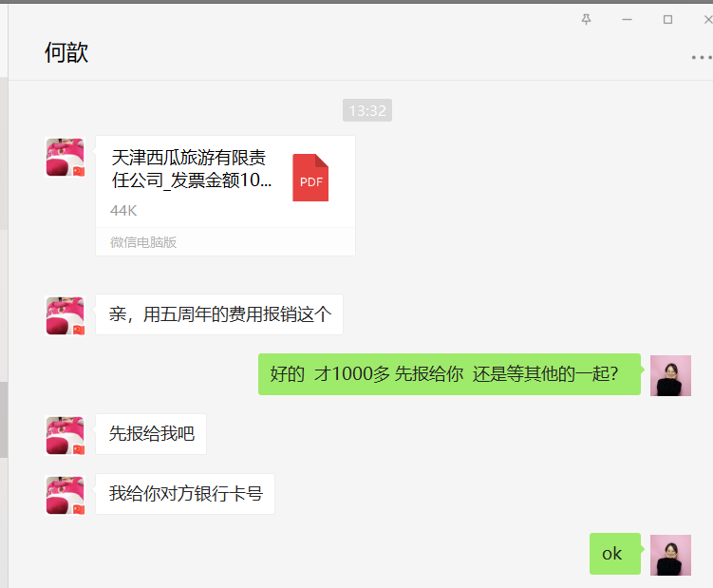Click my avatar beside the ok message
Viewport: 713px width, 588px height.
pos(670,555)
